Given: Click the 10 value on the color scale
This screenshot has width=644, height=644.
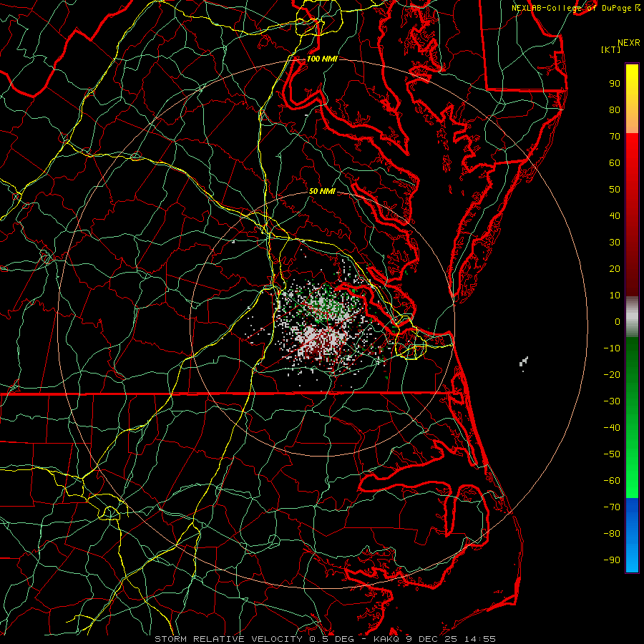Looking at the screenshot, I should click(615, 296).
